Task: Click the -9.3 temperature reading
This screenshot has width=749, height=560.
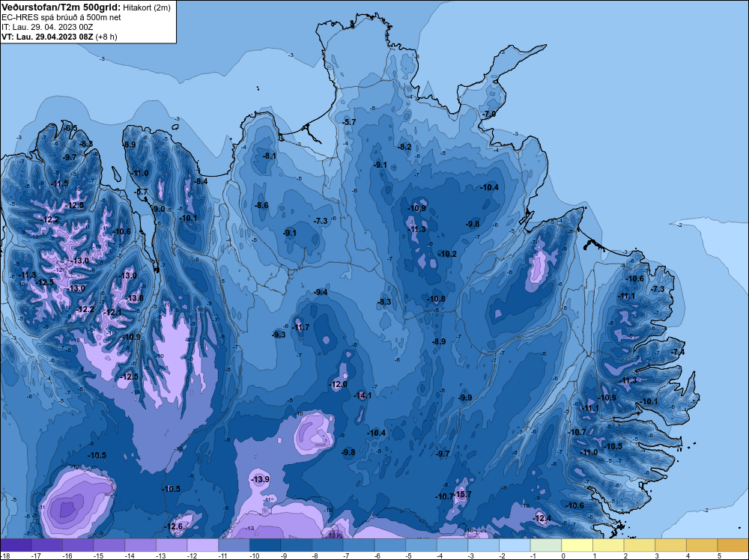Action: pos(279,335)
